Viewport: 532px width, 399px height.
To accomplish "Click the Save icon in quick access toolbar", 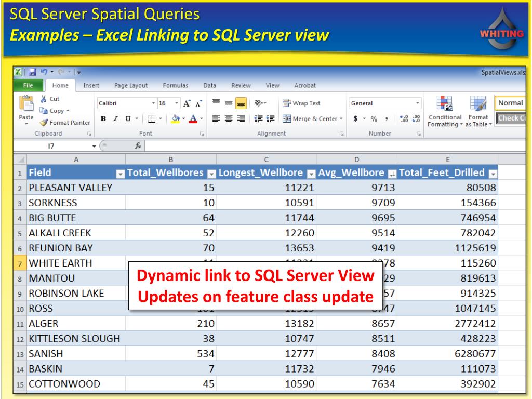I will click(32, 72).
